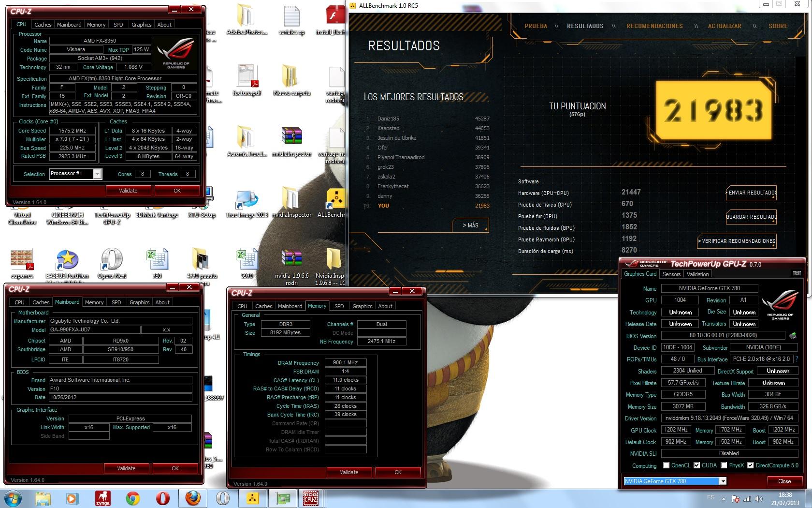
Task: Switch to the Validation tab in GPU-Z
Action: tap(697, 274)
